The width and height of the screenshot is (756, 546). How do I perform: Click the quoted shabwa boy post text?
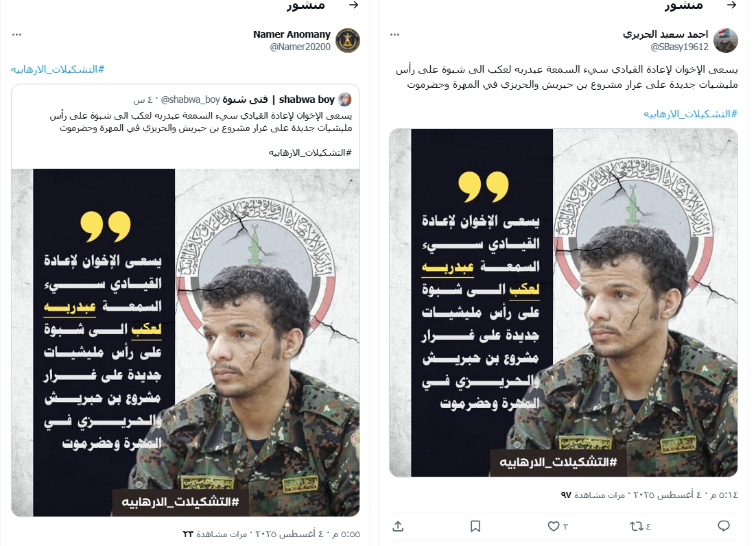(x=201, y=122)
